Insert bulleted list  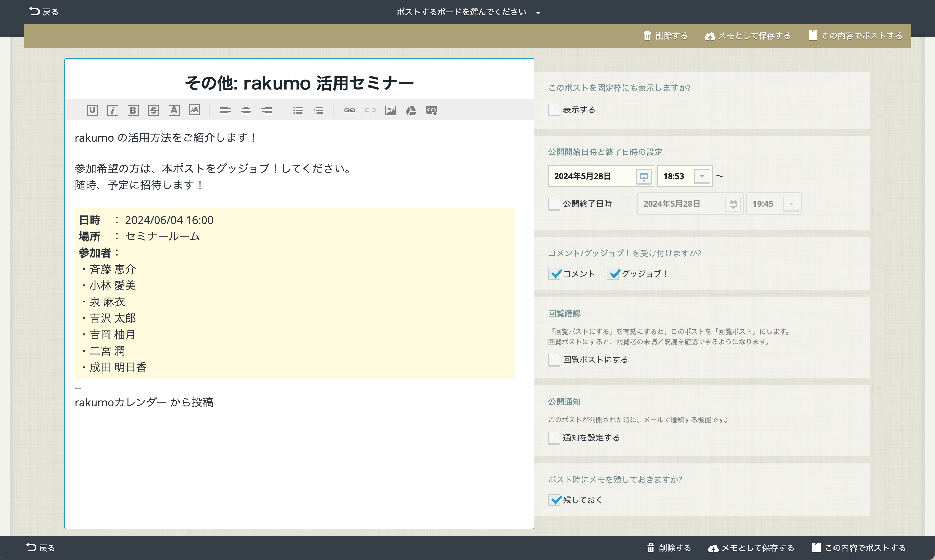coord(298,110)
